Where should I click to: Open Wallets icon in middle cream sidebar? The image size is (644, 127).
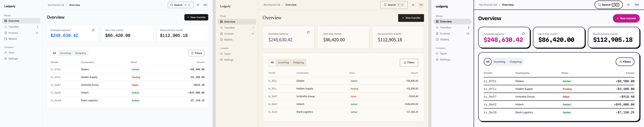click(x=221, y=40)
